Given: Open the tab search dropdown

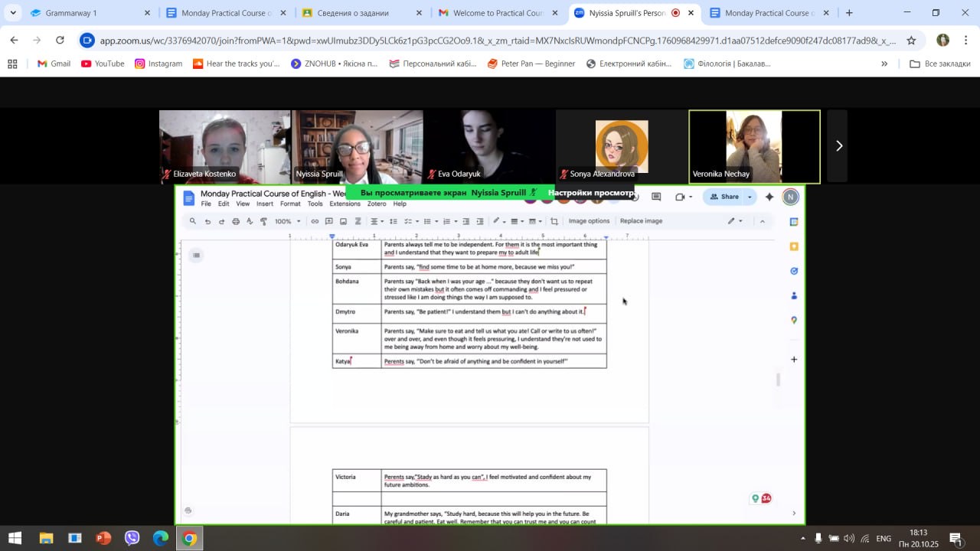Looking at the screenshot, I should tap(13, 13).
